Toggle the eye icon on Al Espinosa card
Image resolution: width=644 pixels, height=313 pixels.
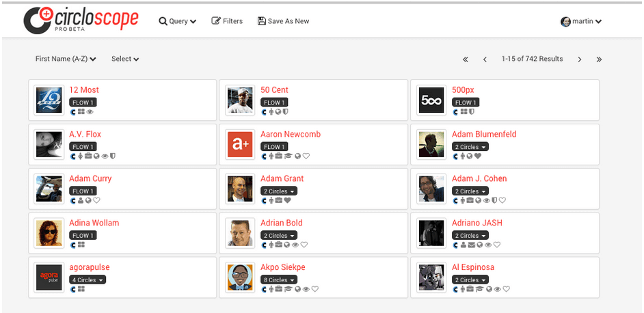click(498, 289)
